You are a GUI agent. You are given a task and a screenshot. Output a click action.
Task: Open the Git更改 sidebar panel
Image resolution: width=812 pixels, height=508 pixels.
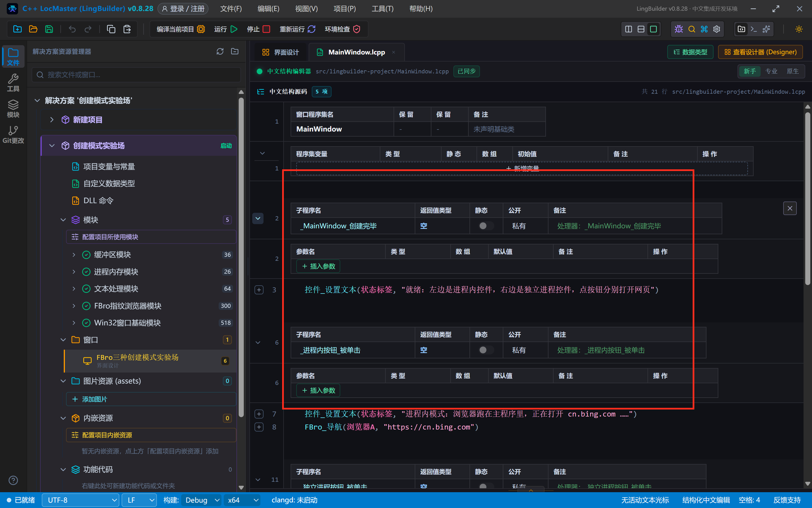tap(13, 135)
